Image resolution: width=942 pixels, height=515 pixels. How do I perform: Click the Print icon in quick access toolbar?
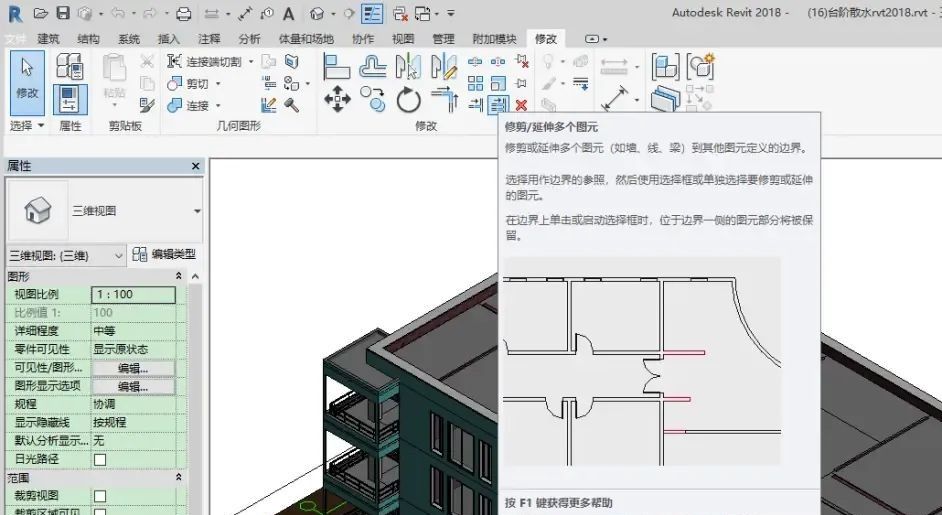[x=183, y=14]
